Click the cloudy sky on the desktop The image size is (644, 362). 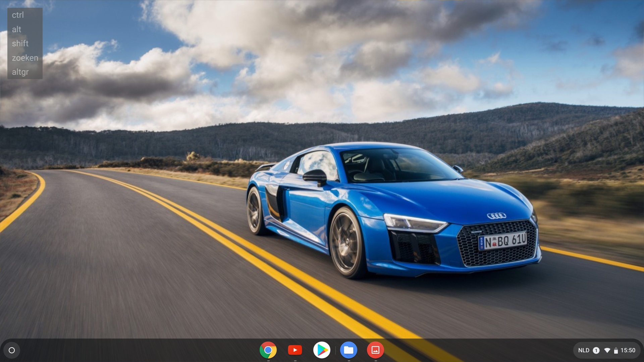point(302,50)
